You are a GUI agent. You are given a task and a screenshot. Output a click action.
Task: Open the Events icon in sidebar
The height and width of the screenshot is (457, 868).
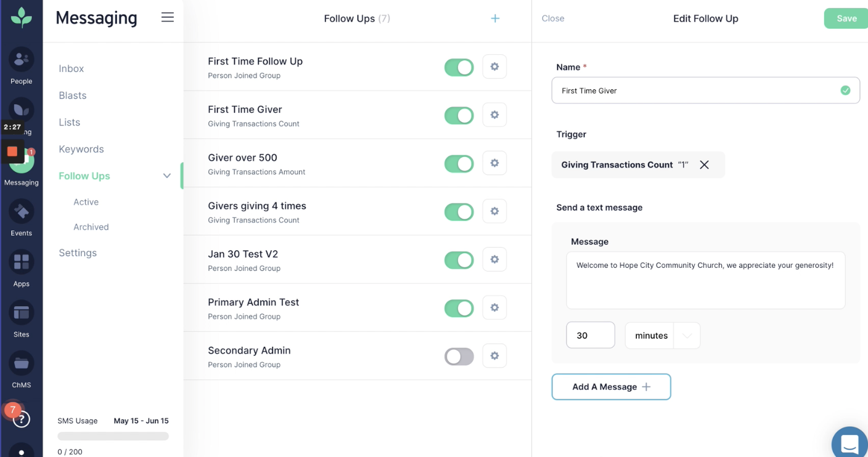click(x=21, y=212)
